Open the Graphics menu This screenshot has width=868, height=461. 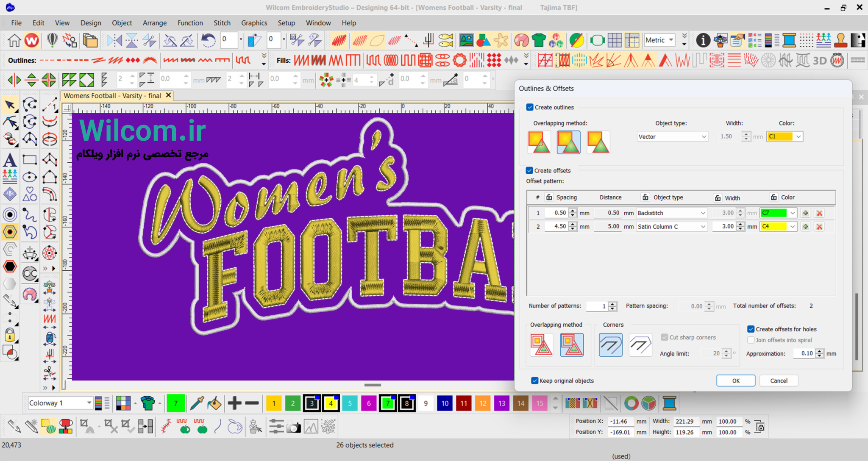tap(254, 23)
